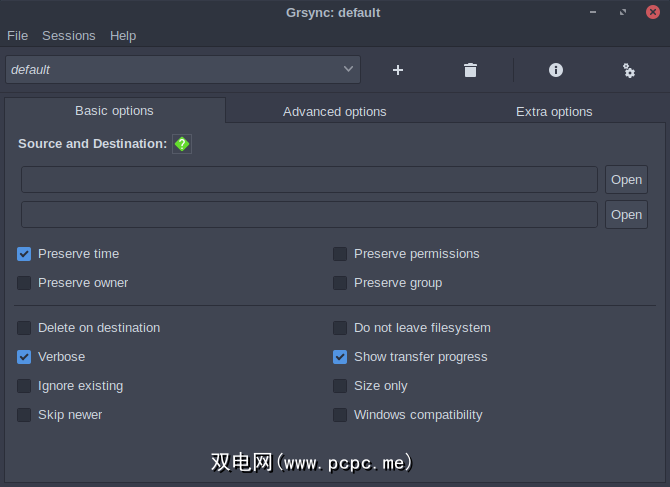Click Open button for destination path
Image resolution: width=670 pixels, height=487 pixels.
(626, 215)
